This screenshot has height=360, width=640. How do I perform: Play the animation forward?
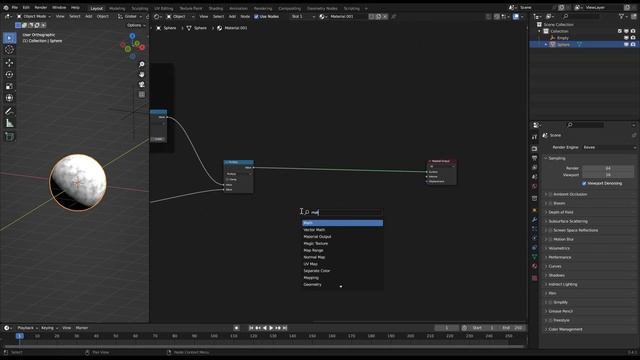click(271, 328)
